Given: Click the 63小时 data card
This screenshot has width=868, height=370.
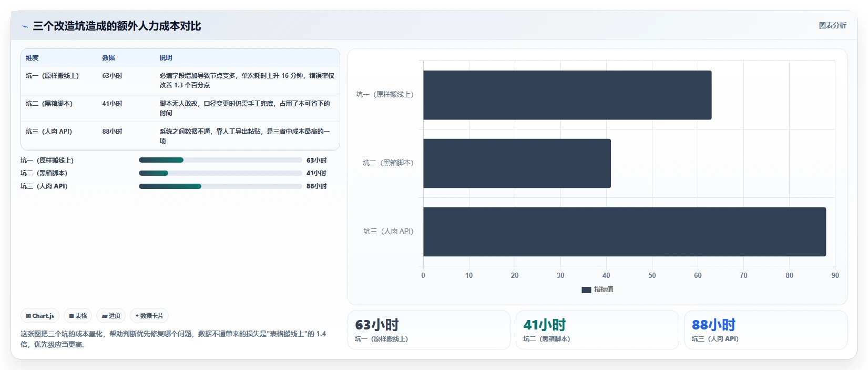Looking at the screenshot, I should [428, 330].
